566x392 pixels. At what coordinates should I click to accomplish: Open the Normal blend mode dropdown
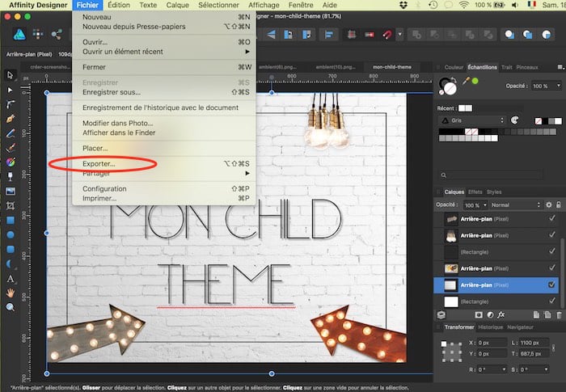[x=515, y=204]
